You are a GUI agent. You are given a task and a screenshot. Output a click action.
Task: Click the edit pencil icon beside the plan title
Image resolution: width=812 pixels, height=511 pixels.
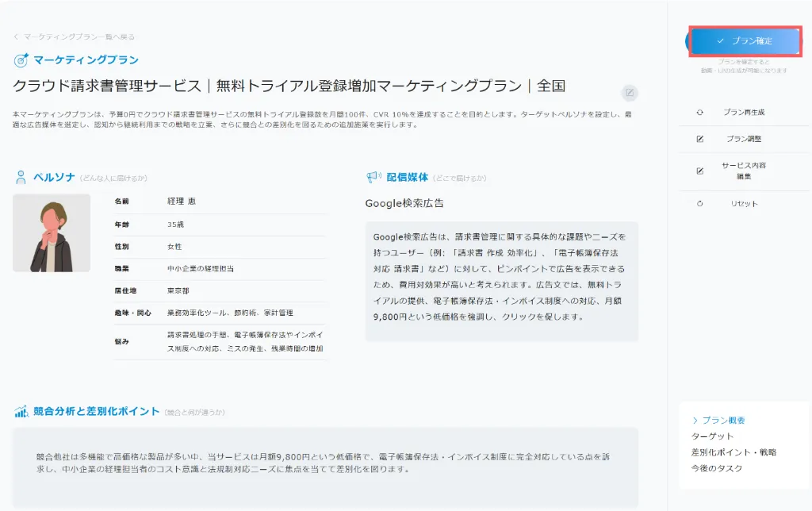point(629,93)
